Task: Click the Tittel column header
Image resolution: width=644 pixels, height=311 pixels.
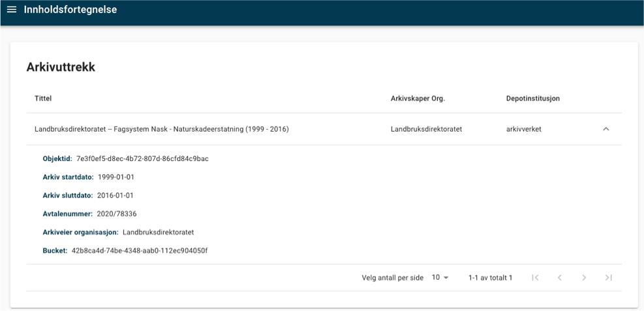Action: pyautogui.click(x=43, y=99)
